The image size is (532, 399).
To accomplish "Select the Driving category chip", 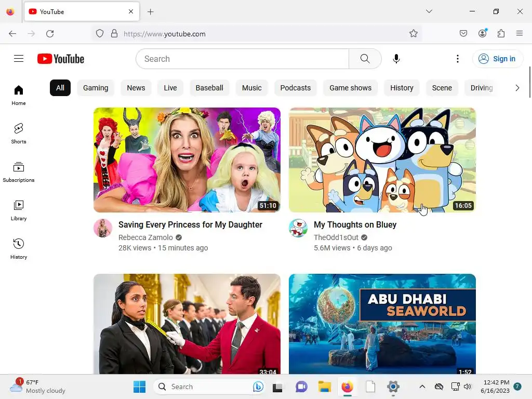I will pos(482,88).
